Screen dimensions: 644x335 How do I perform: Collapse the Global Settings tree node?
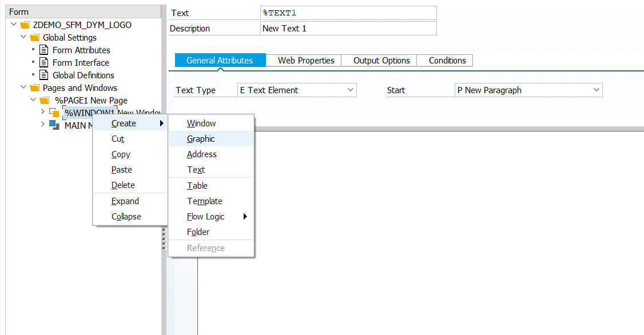point(23,38)
